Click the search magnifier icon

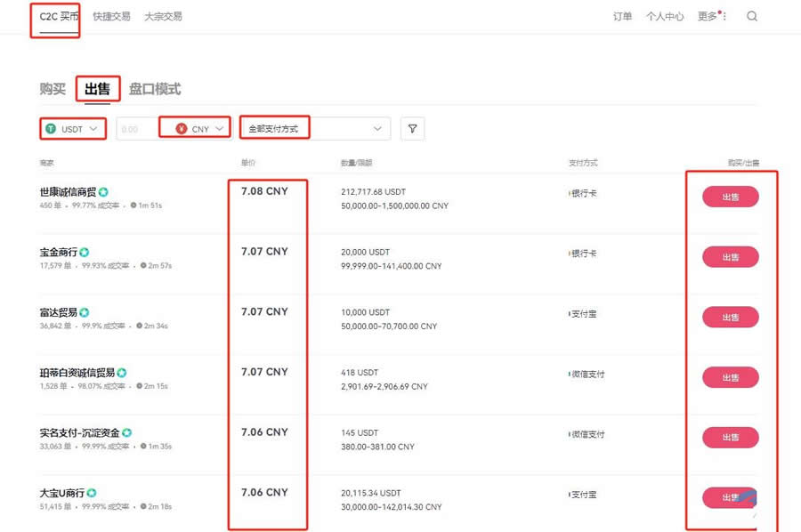click(x=752, y=16)
